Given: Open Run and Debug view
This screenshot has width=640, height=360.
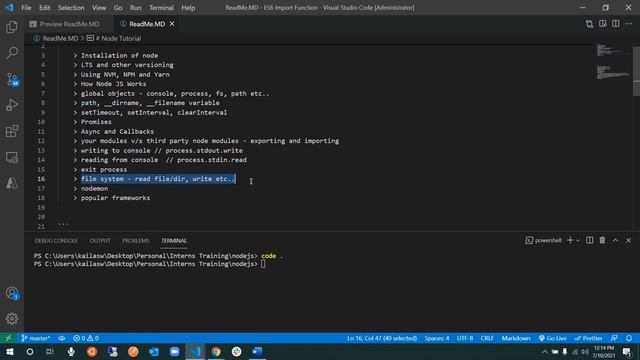Looking at the screenshot, I should 12,105.
